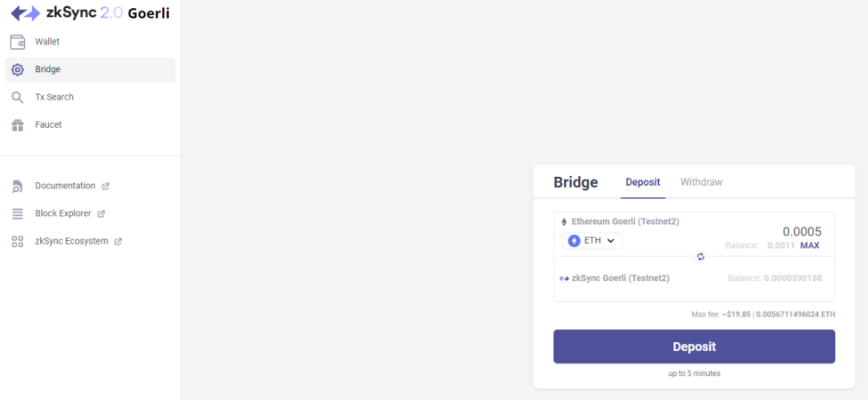Click the Faucet gift icon

pos(17,125)
